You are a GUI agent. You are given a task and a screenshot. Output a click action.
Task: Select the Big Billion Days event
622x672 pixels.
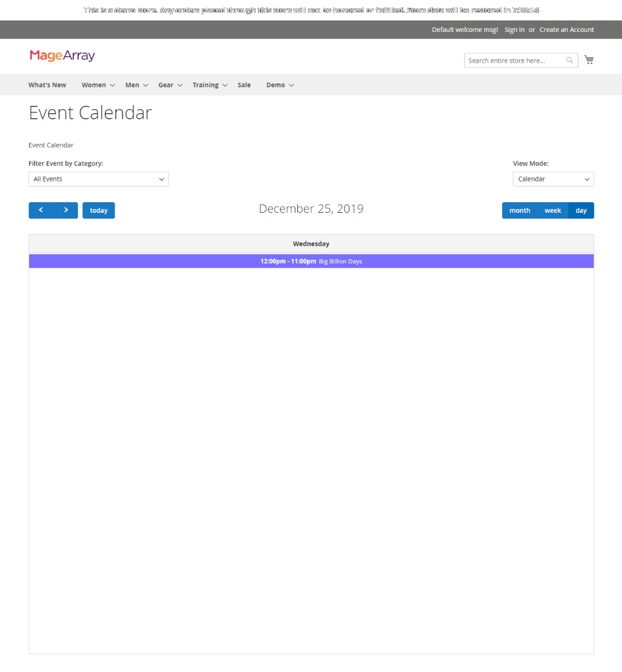[311, 261]
